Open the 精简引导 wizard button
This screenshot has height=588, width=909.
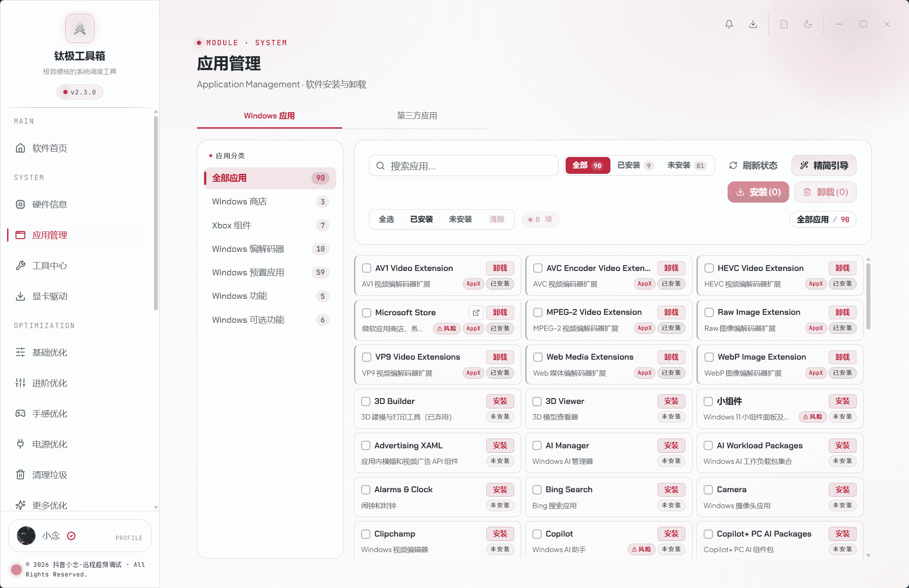824,165
